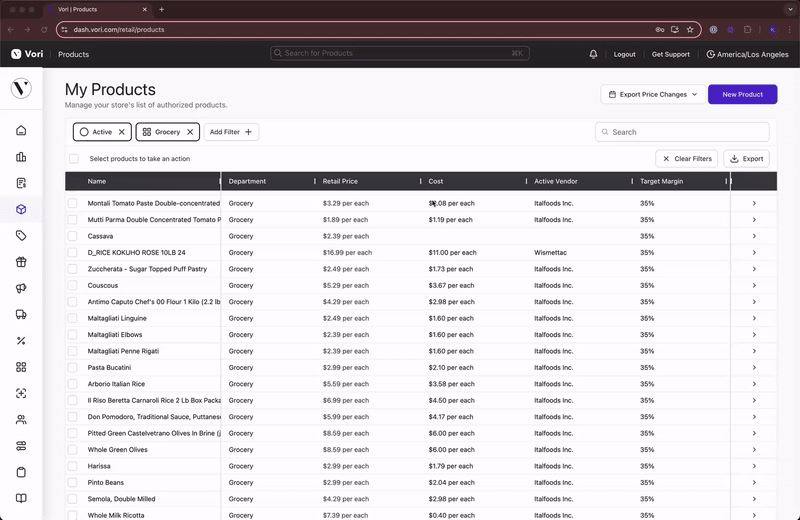The width and height of the screenshot is (800, 520).
Task: Click the New Product button
Action: click(742, 94)
